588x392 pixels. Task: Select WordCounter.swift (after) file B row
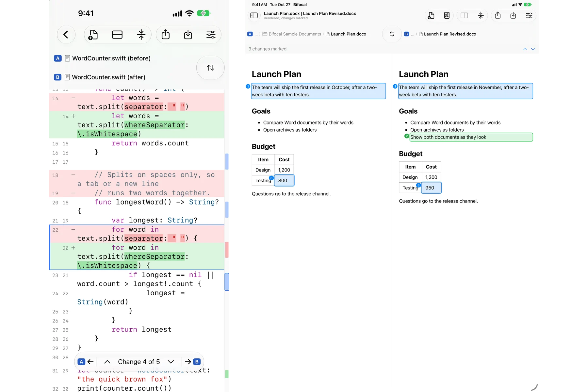pyautogui.click(x=100, y=77)
